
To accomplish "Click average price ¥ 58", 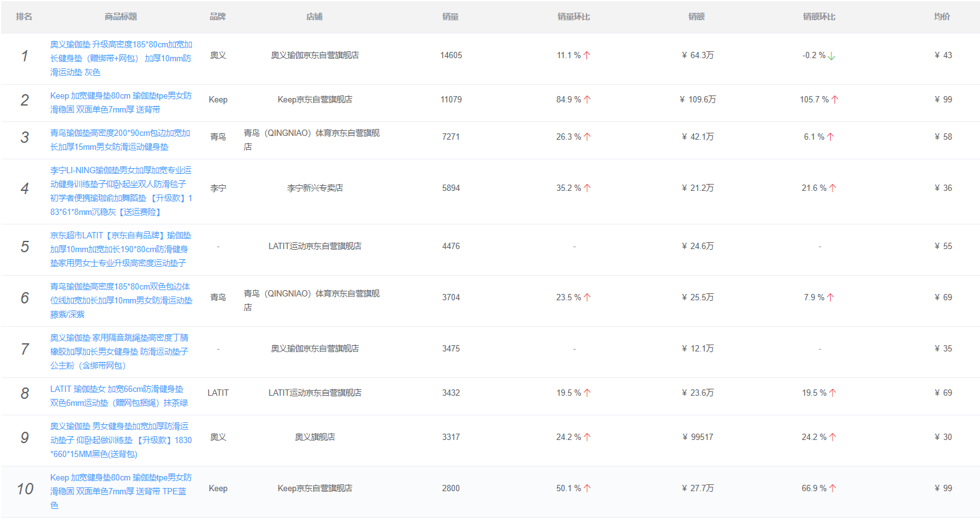I will point(943,137).
